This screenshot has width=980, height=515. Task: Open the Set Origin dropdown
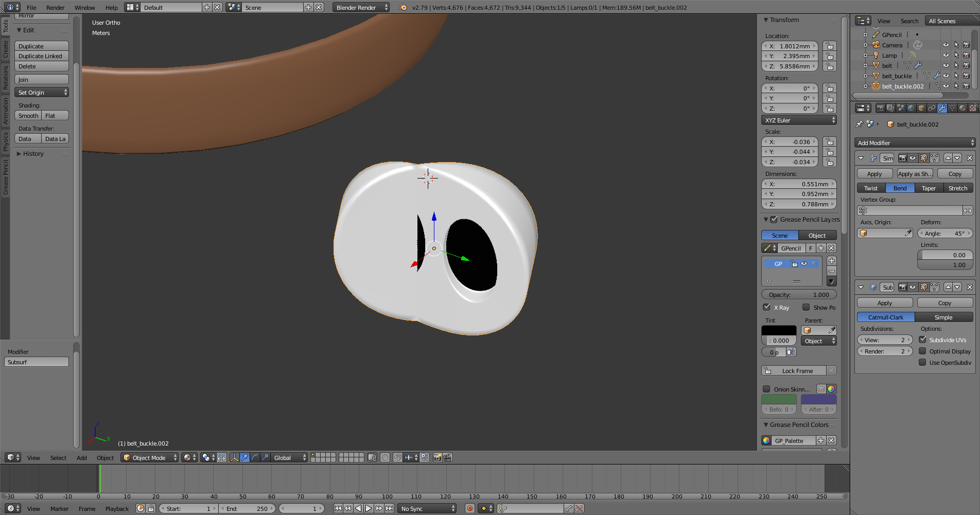tap(42, 92)
